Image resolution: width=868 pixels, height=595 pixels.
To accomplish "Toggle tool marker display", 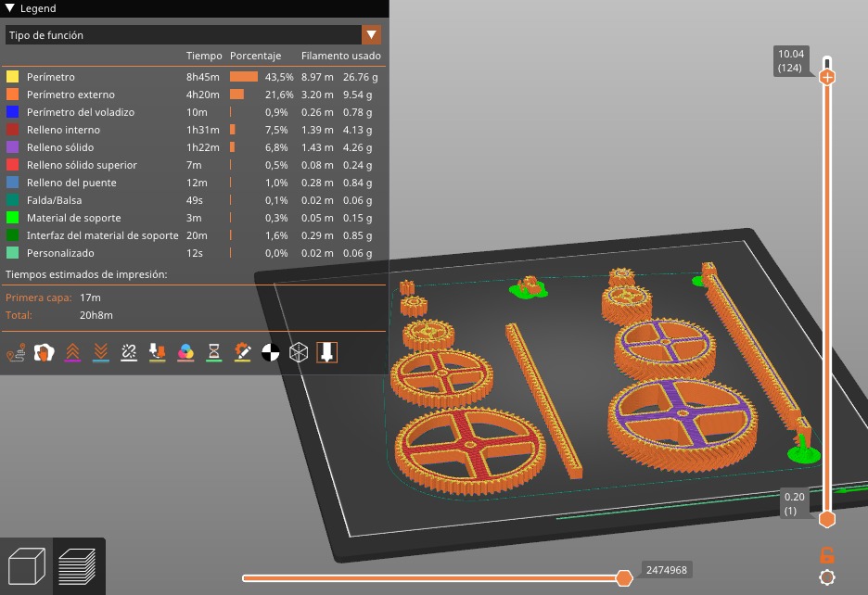I will [326, 352].
